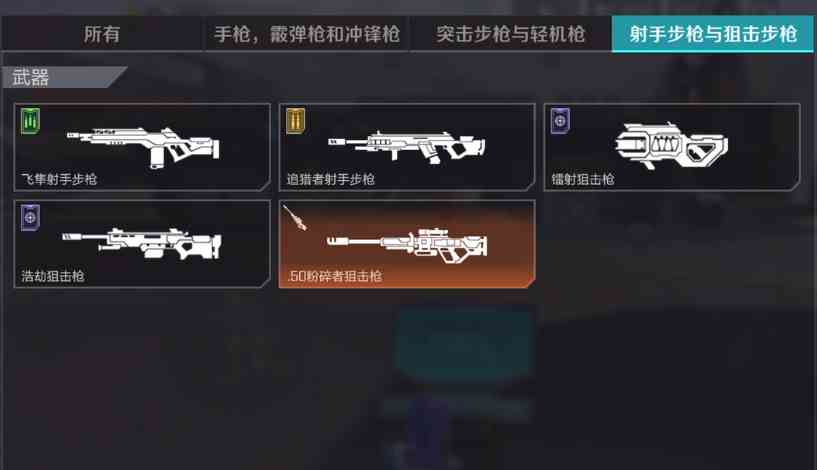Click the small rifle icon on .50粉碎者狙击枪

pyautogui.click(x=295, y=217)
